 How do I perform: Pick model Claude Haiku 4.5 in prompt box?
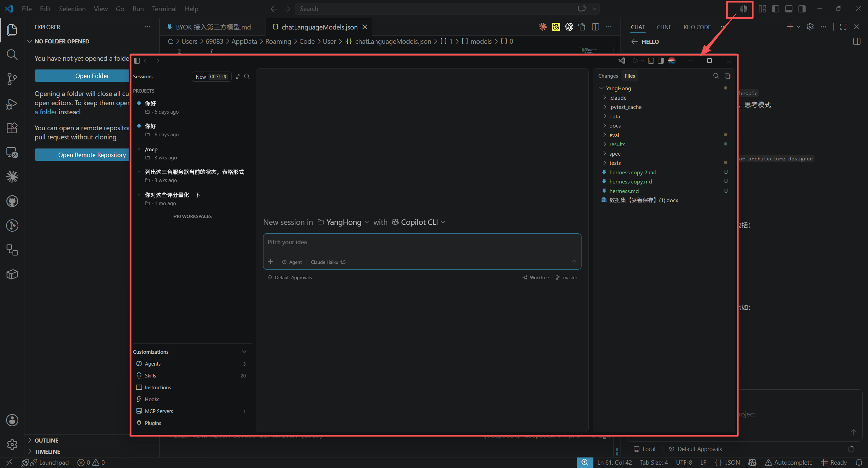tap(328, 262)
